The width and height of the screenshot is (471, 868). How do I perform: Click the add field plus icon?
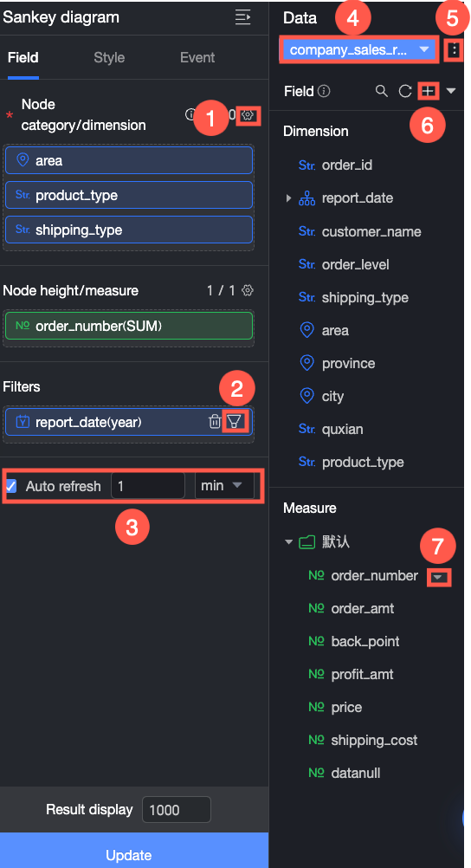click(428, 91)
